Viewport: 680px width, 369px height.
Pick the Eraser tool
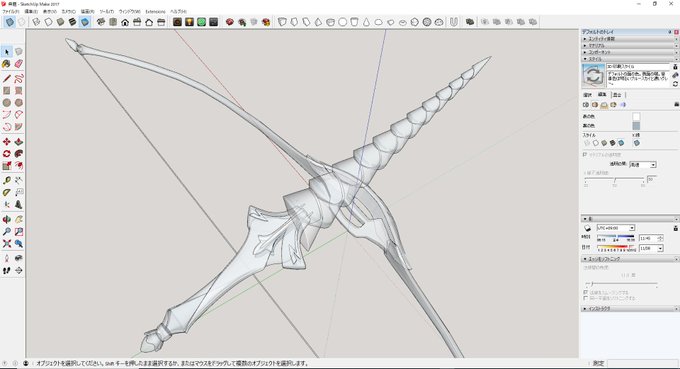click(x=19, y=64)
